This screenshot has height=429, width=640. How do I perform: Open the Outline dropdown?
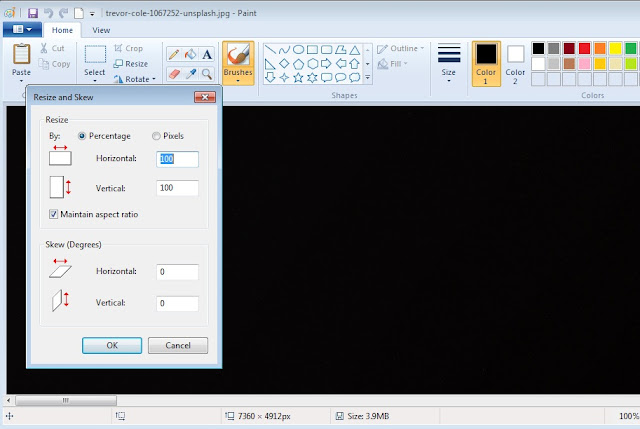click(401, 49)
